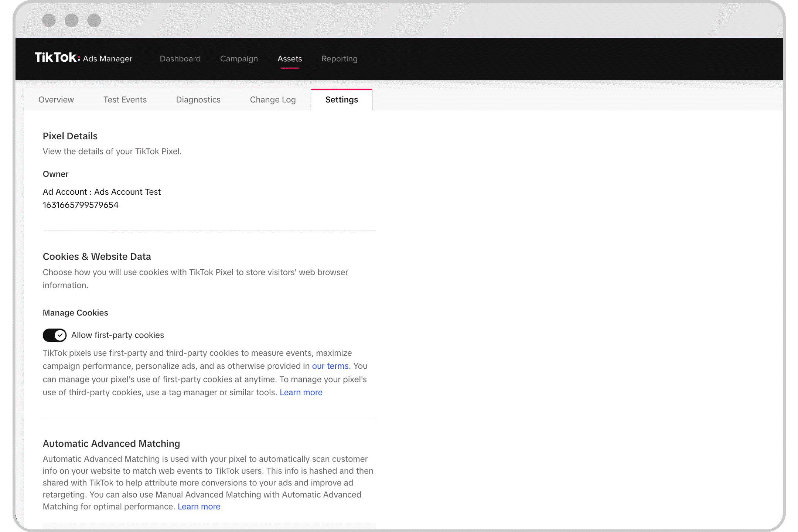The width and height of the screenshot is (798, 532).
Task: Open Assets menu
Action: (x=290, y=59)
